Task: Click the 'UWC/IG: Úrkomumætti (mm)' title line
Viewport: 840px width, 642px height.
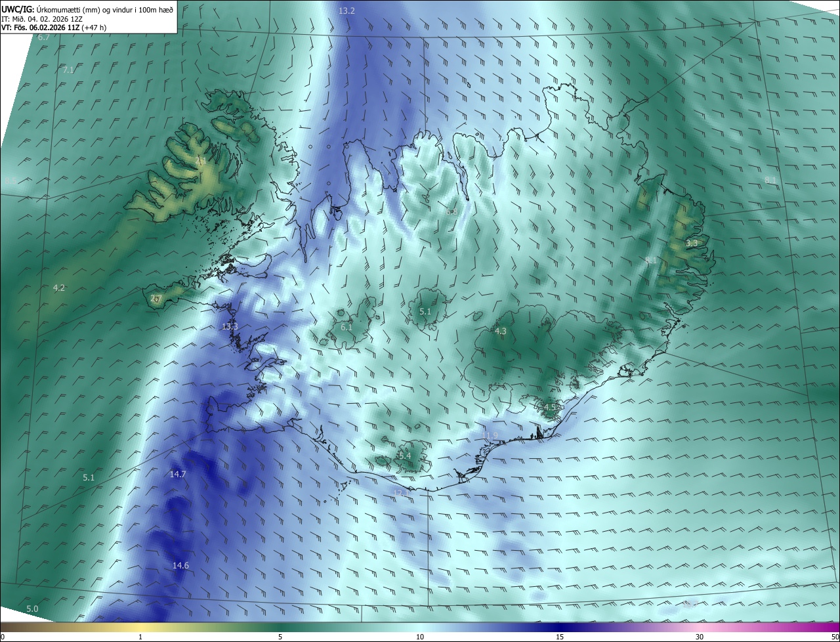Action: [x=87, y=9]
